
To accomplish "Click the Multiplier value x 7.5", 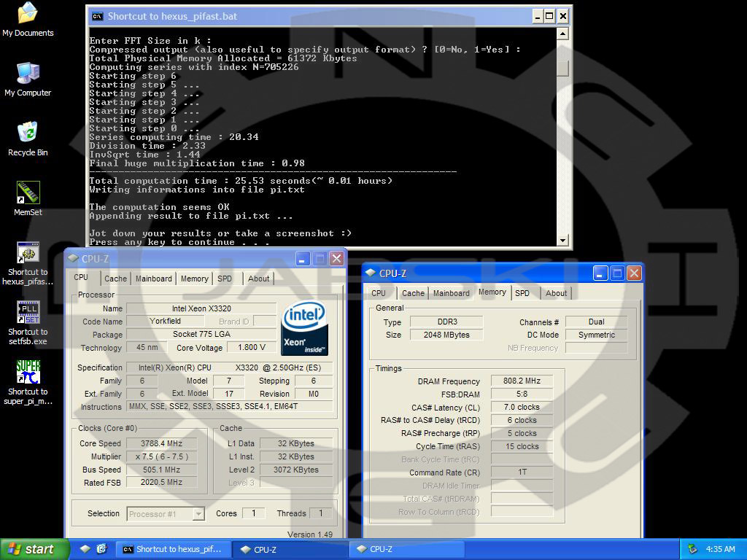I will click(161, 456).
